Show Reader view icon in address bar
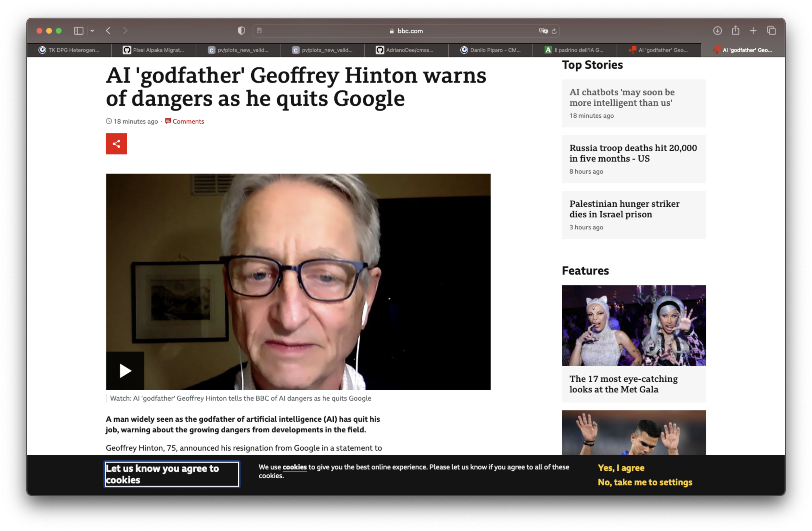The width and height of the screenshot is (812, 531). click(259, 31)
